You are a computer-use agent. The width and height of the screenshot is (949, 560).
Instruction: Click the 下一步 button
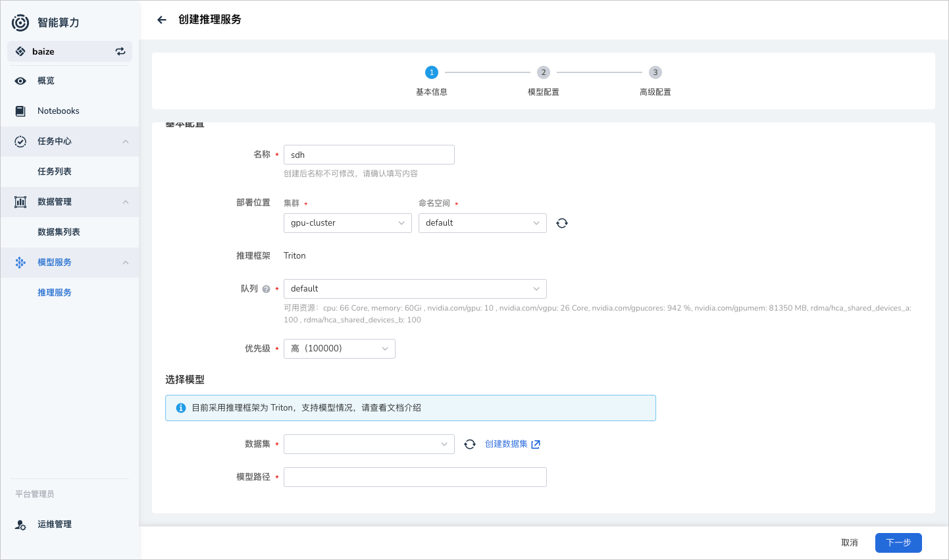pyautogui.click(x=898, y=543)
